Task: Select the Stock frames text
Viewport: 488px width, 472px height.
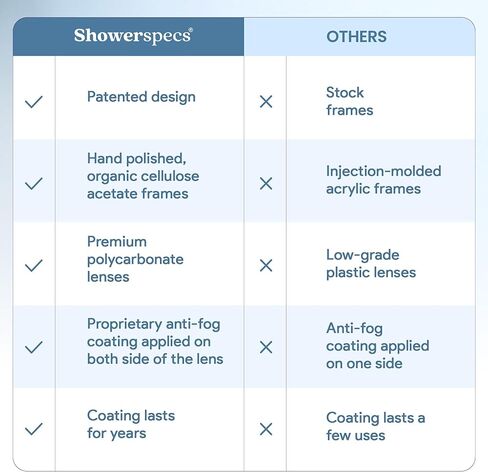Action: [x=349, y=101]
